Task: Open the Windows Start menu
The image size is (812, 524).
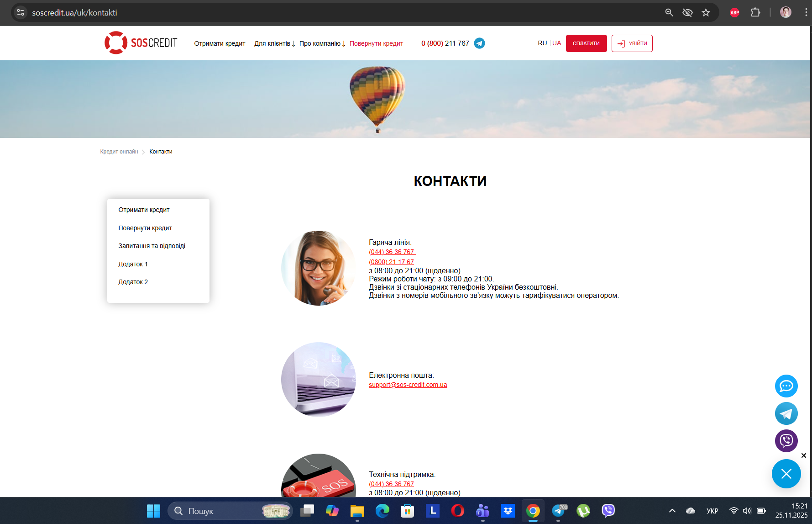Action: 153,511
